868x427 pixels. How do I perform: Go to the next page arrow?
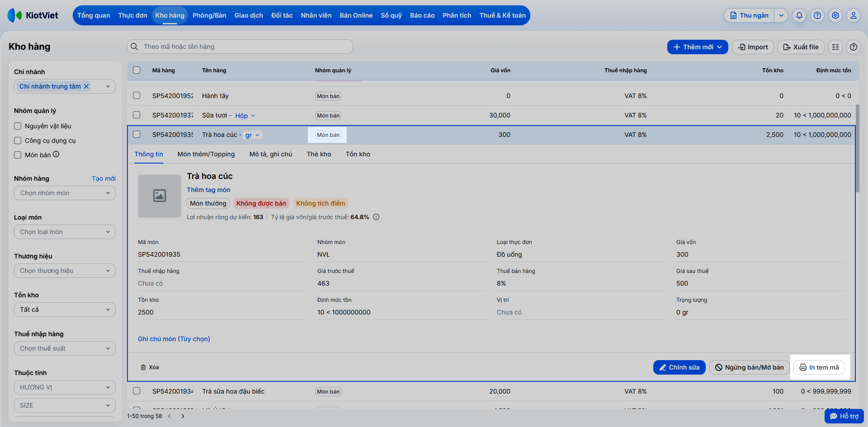tap(183, 416)
